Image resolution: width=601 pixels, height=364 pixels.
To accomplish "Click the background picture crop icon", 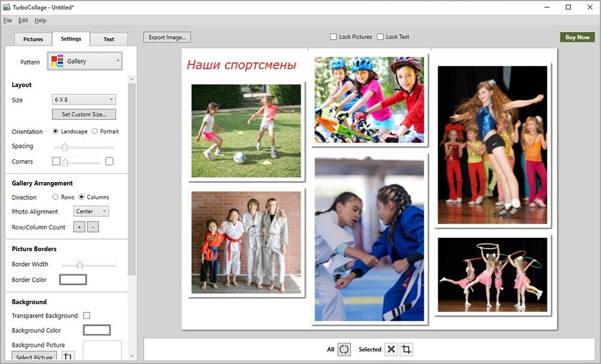I will point(67,357).
